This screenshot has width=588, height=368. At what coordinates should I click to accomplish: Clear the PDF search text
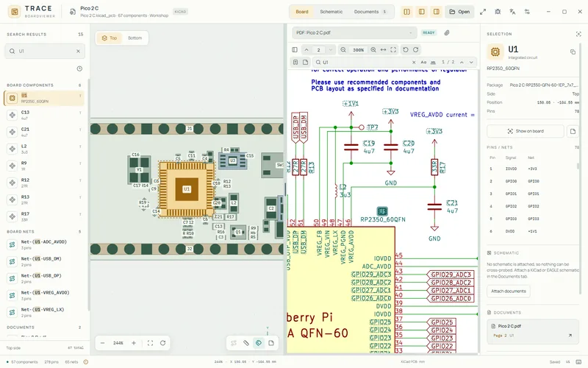pyautogui.click(x=414, y=63)
